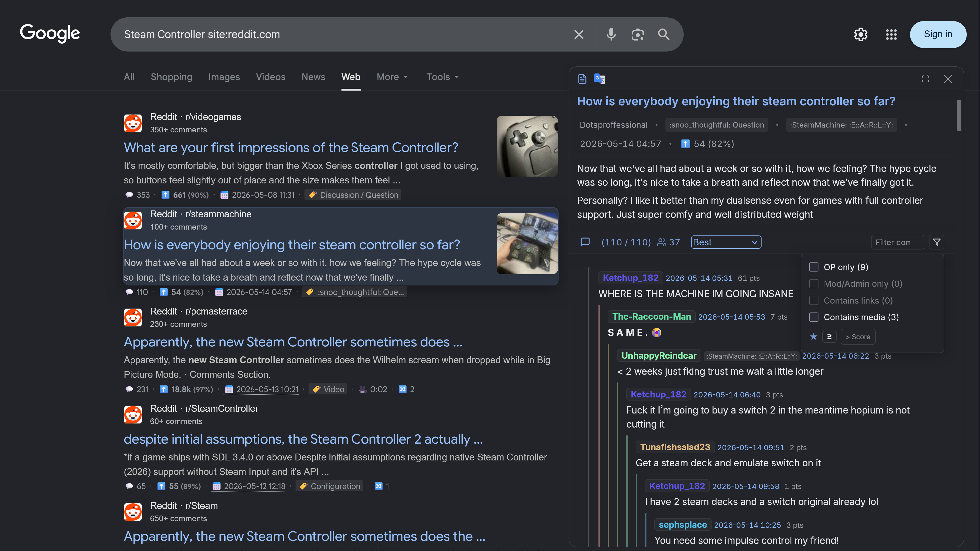Click comment bubble icon beside 353
Viewport: 980px width, 551px height.
(x=129, y=195)
